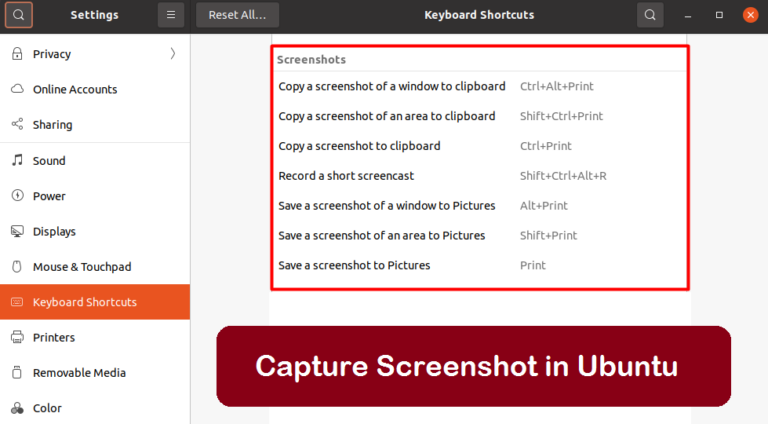Click the Sharing icon in sidebar
Viewport: 768px width, 424px height.
tap(17, 125)
